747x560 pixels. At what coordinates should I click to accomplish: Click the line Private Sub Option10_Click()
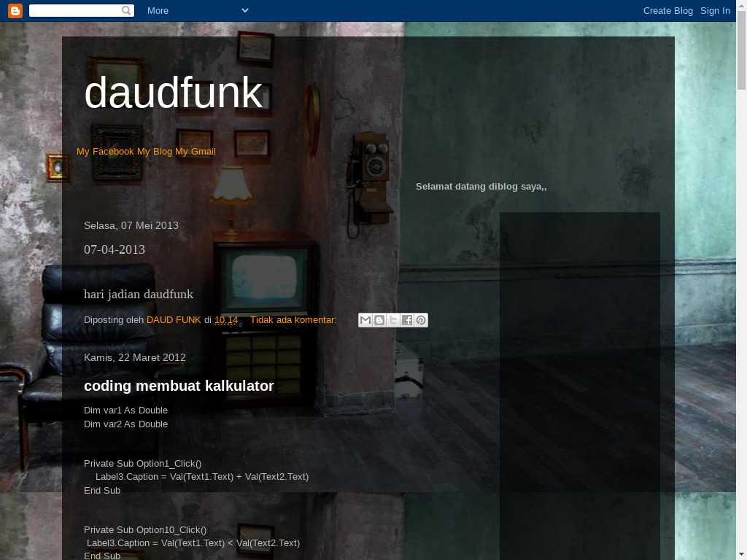[x=145, y=530]
